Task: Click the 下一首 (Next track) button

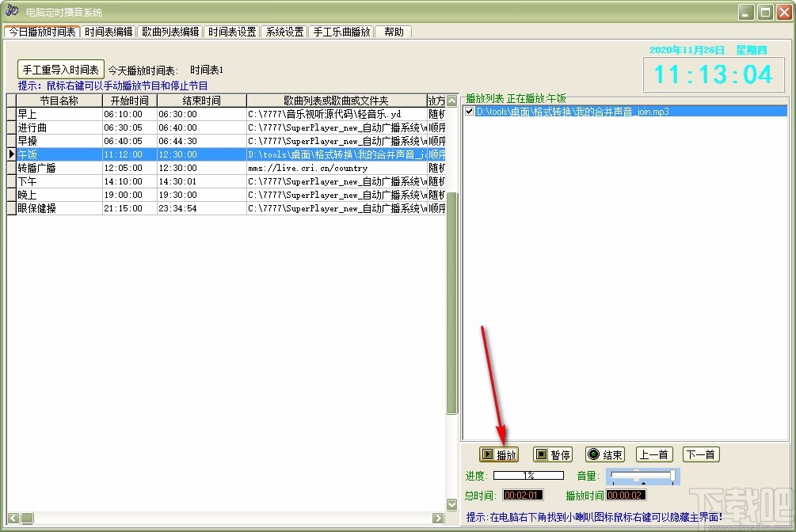Action: click(700, 454)
